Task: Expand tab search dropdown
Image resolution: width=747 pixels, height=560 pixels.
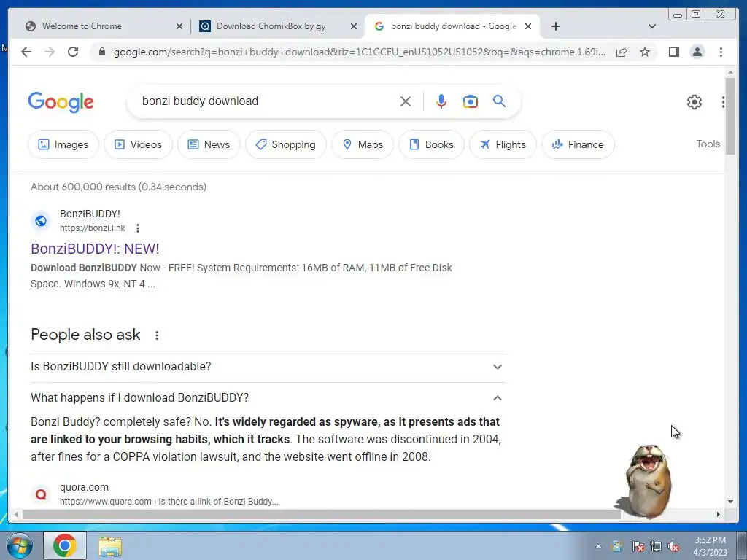Action: click(651, 26)
